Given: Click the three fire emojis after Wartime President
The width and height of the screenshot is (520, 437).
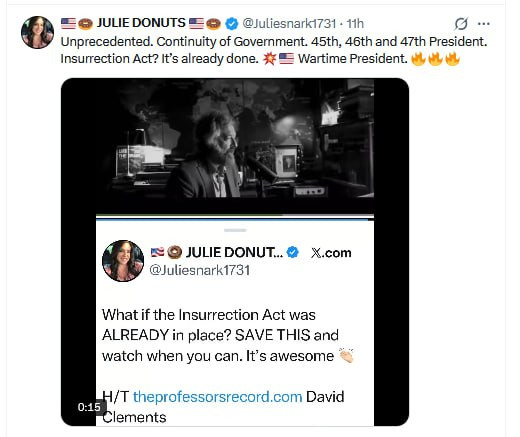Looking at the screenshot, I should [435, 59].
